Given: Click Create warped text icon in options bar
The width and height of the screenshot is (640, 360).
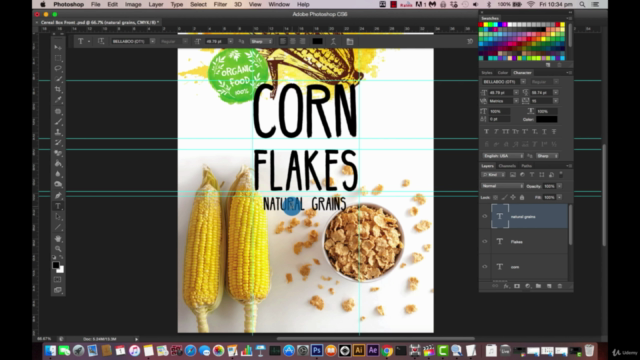Looking at the screenshot, I should [333, 41].
